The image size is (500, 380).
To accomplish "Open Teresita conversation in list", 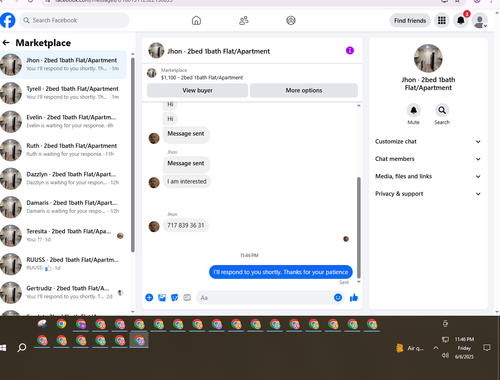I will (63, 235).
